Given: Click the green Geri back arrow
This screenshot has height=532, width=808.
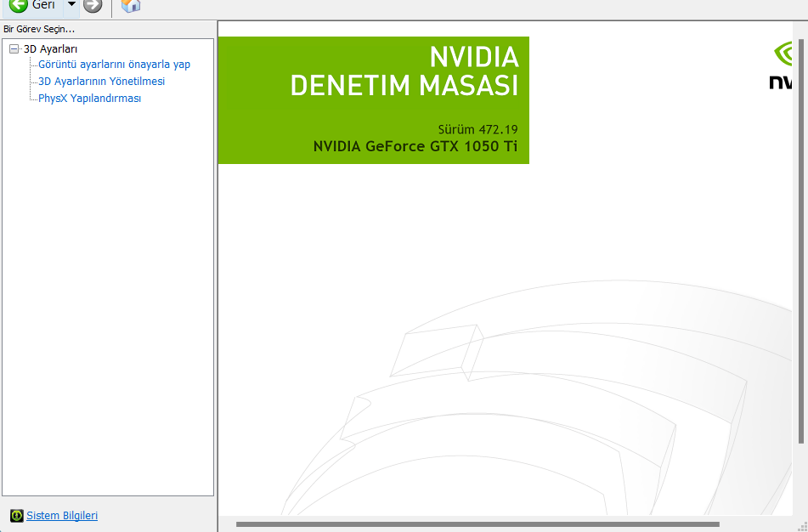Looking at the screenshot, I should pos(19,5).
